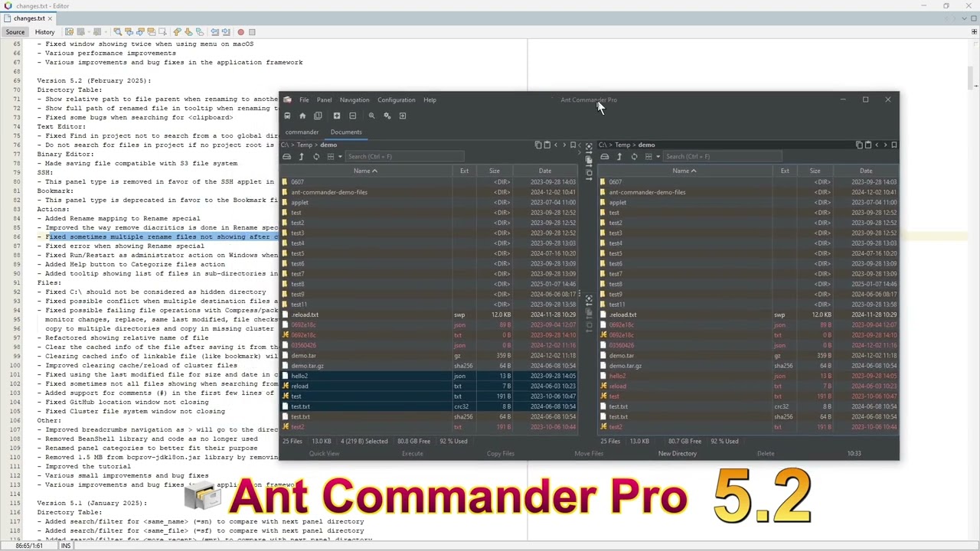The image size is (980, 551).
Task: Open File menu in Ant Commander
Action: [304, 99]
